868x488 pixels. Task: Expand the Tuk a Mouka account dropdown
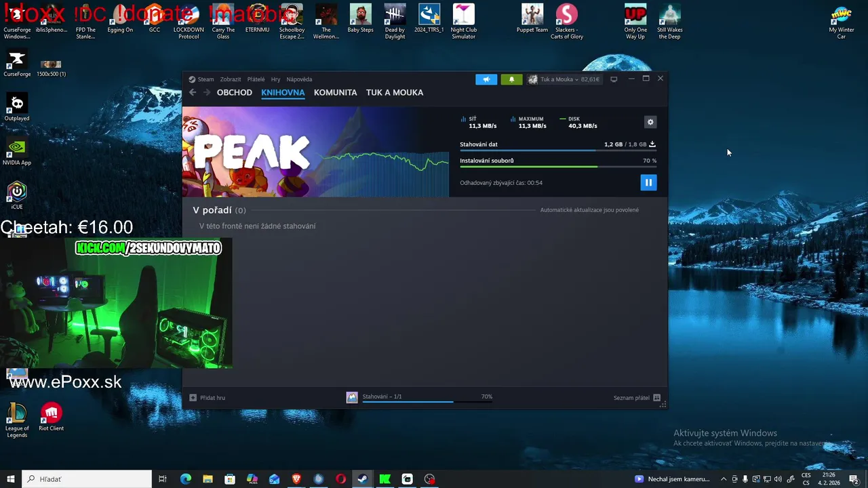point(564,79)
